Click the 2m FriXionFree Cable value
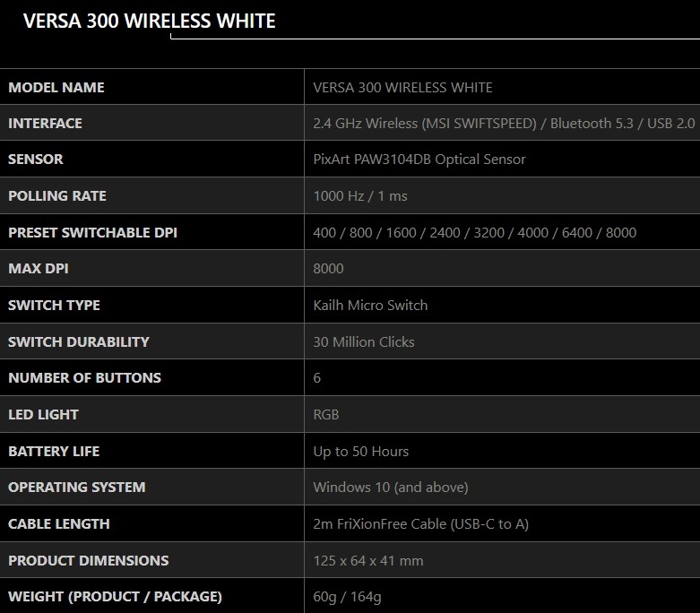700x613 pixels. tap(420, 523)
